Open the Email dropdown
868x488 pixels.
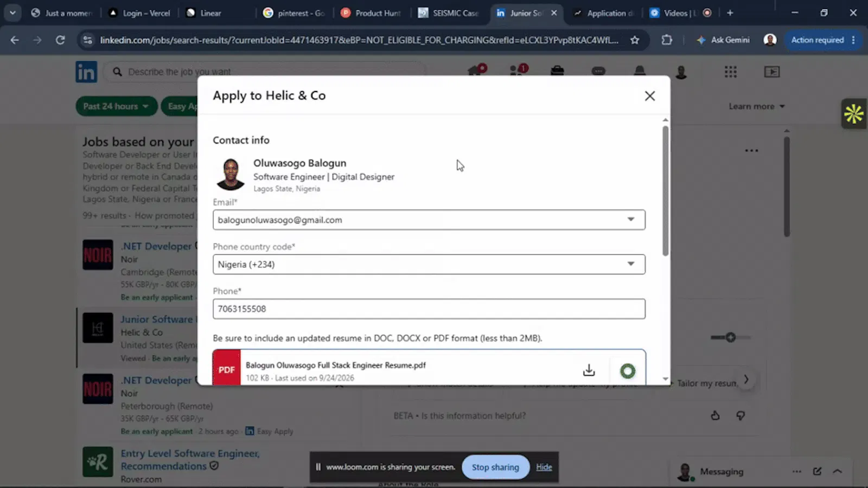429,220
